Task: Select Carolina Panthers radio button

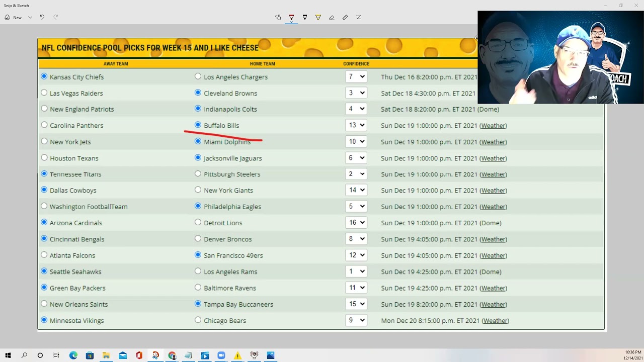Action: tap(44, 125)
